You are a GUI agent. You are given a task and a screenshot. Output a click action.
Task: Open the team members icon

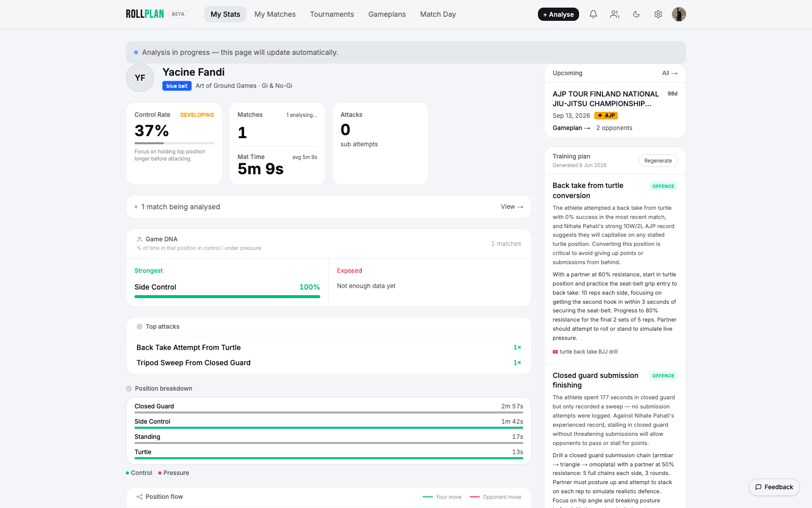[x=615, y=14]
